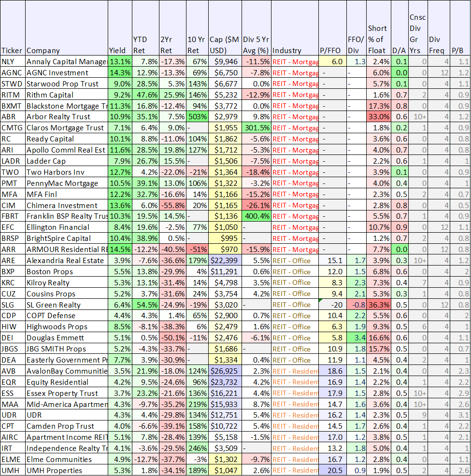Select the Ready Capital company cell
The width and height of the screenshot is (471, 476).
click(x=67, y=139)
